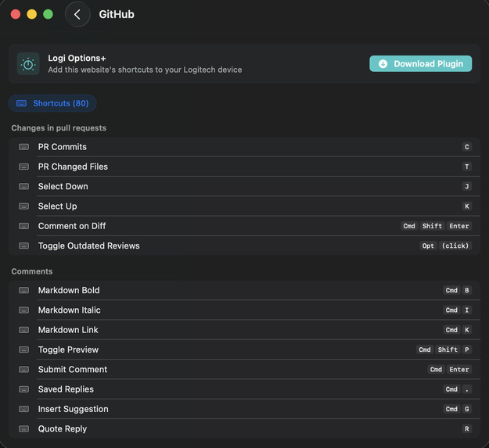Click the K key badge for Select Up
This screenshot has width=489, height=448.
click(467, 206)
